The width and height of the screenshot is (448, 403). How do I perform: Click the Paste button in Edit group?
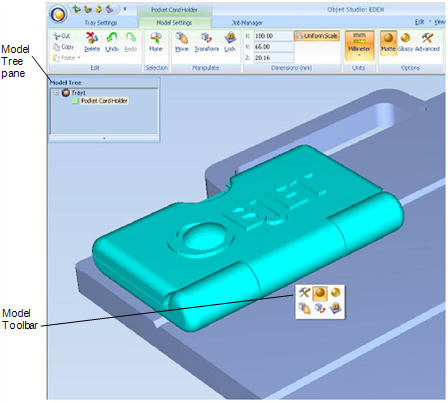[64, 58]
